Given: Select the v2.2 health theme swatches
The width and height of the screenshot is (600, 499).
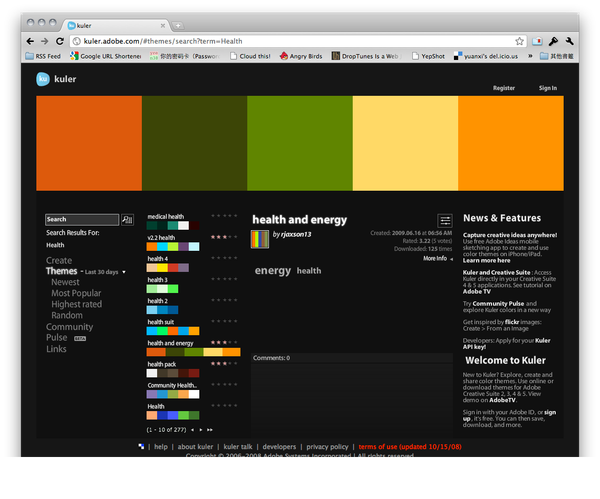Looking at the screenshot, I should click(173, 247).
